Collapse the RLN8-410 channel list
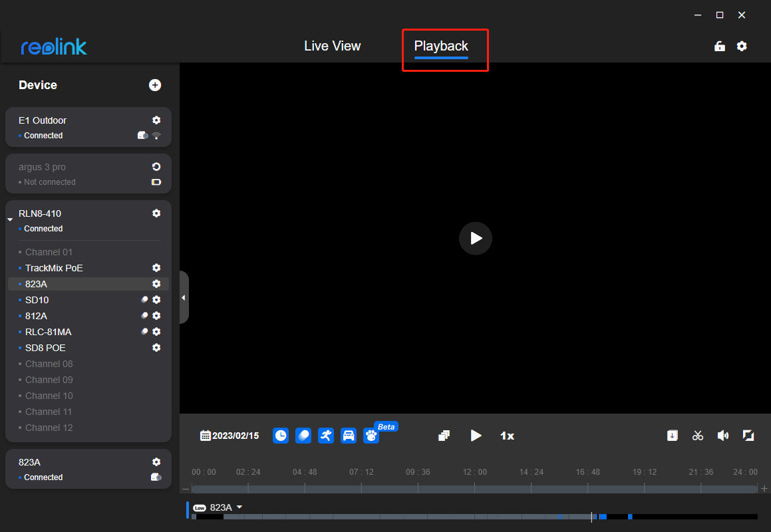Image resolution: width=771 pixels, height=532 pixels. coord(10,219)
